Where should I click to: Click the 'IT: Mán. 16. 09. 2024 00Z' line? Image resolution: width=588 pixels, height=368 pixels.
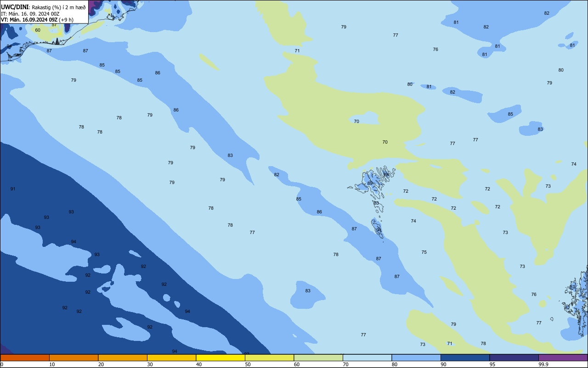pyautogui.click(x=30, y=14)
